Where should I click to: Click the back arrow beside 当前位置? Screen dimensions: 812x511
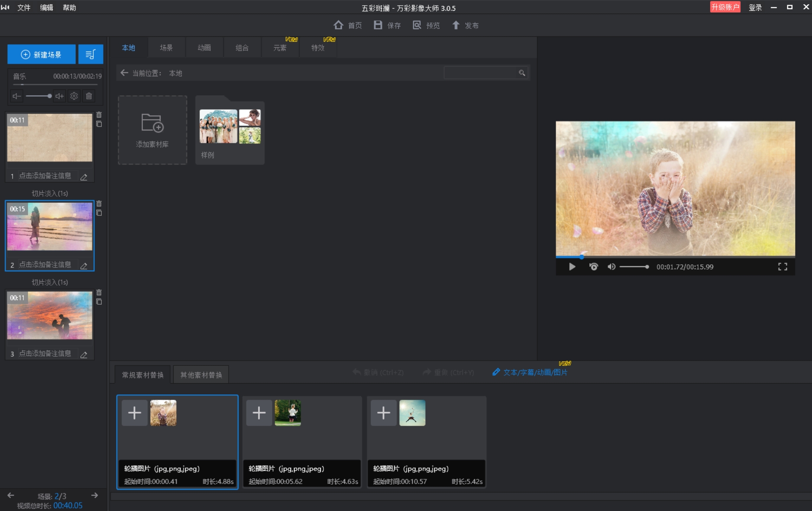(124, 73)
